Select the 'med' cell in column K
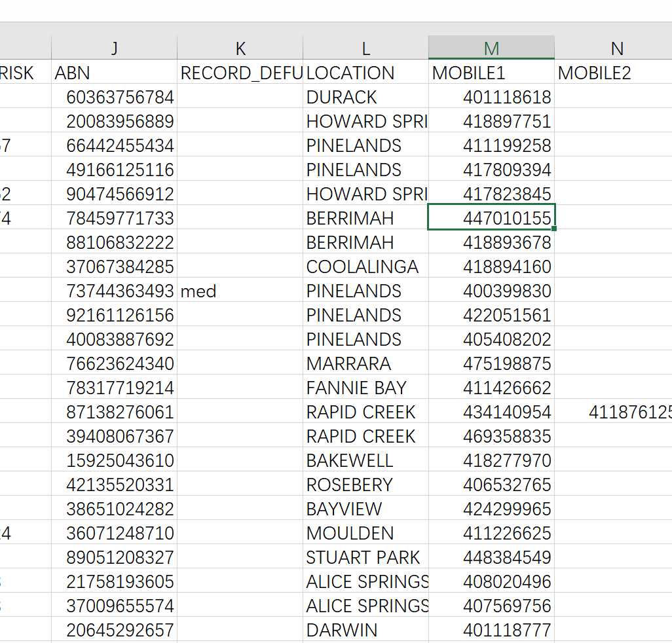Image resolution: width=672 pixels, height=643 pixels. point(240,290)
